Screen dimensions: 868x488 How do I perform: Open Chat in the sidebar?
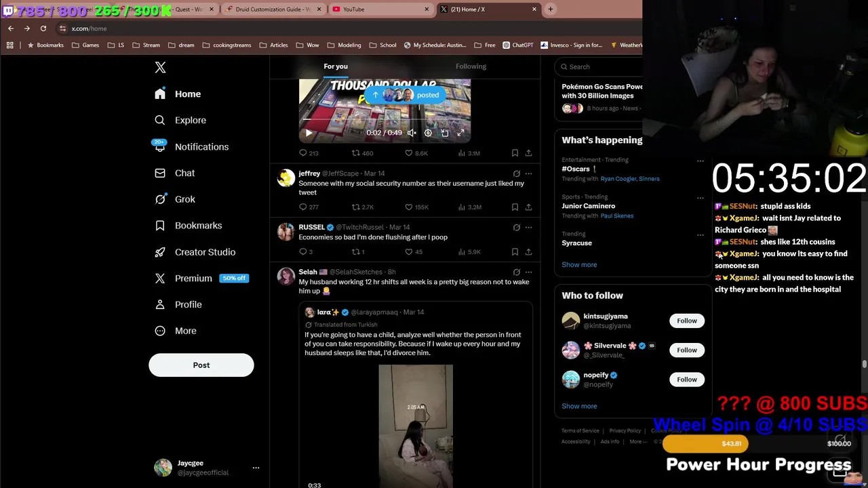tap(175, 173)
